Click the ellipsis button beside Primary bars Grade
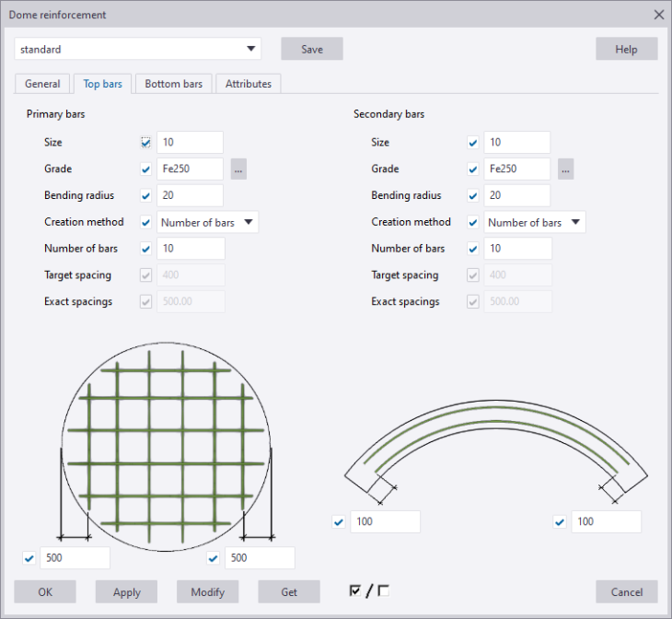Screen dimensions: 672x619 point(238,169)
